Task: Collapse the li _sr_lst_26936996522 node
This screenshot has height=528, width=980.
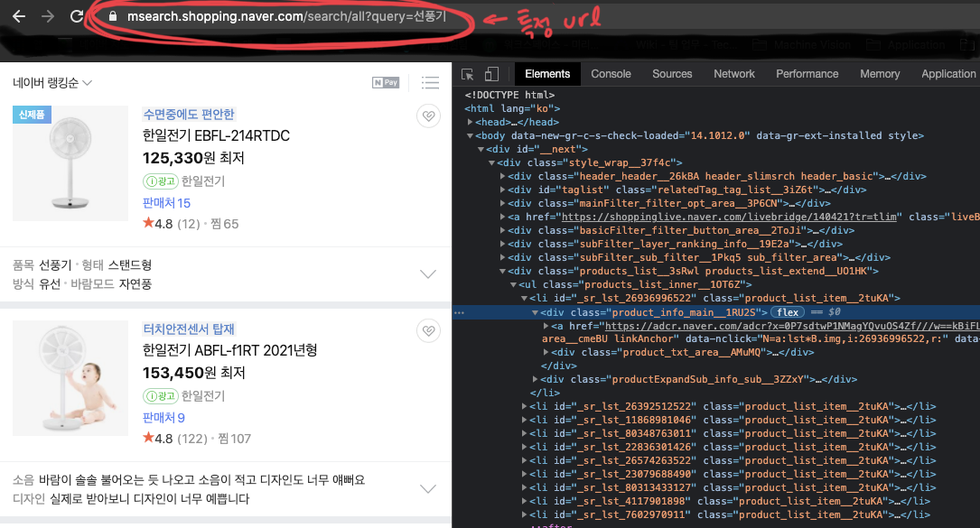Action: tap(525, 298)
